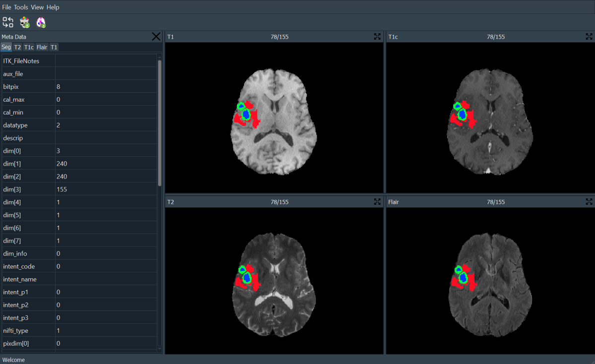
Task: Select the T2 metadata tab
Action: click(17, 47)
